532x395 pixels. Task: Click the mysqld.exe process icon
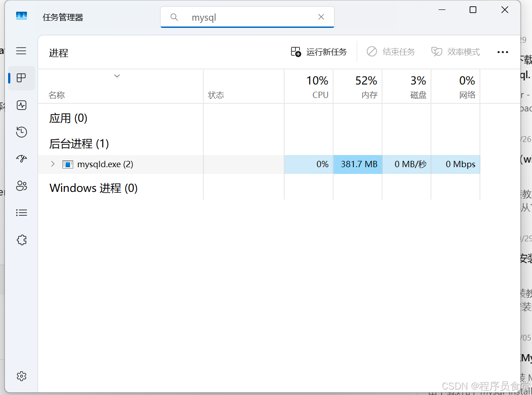[67, 164]
